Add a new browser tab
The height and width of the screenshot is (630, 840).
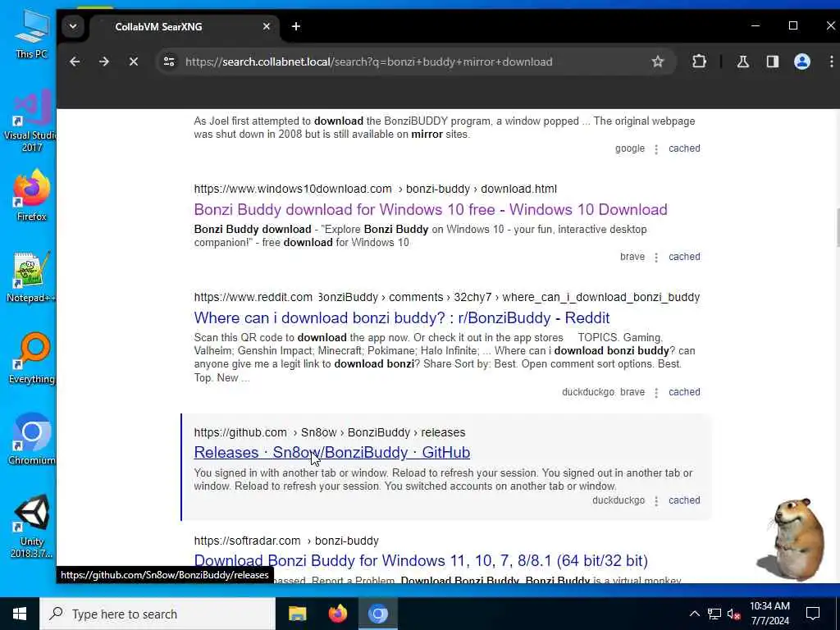click(296, 26)
